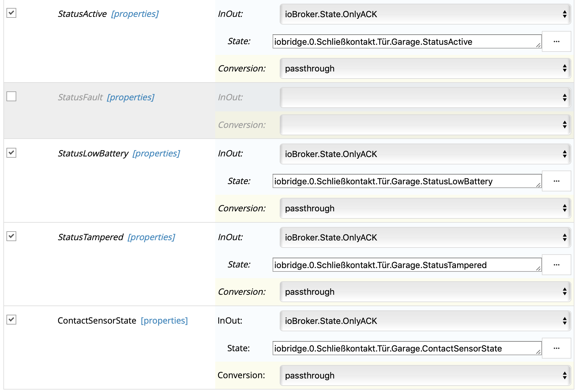Show properties of StatusFault

tap(130, 97)
